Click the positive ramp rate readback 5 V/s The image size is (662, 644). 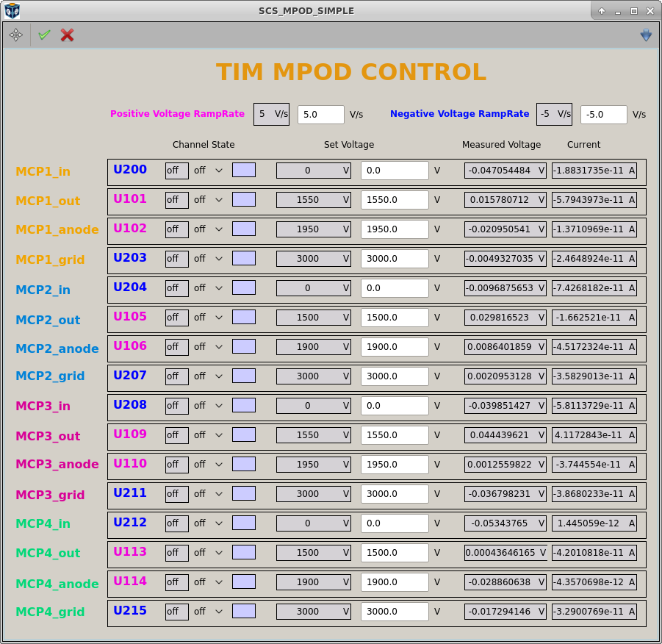tap(271, 114)
